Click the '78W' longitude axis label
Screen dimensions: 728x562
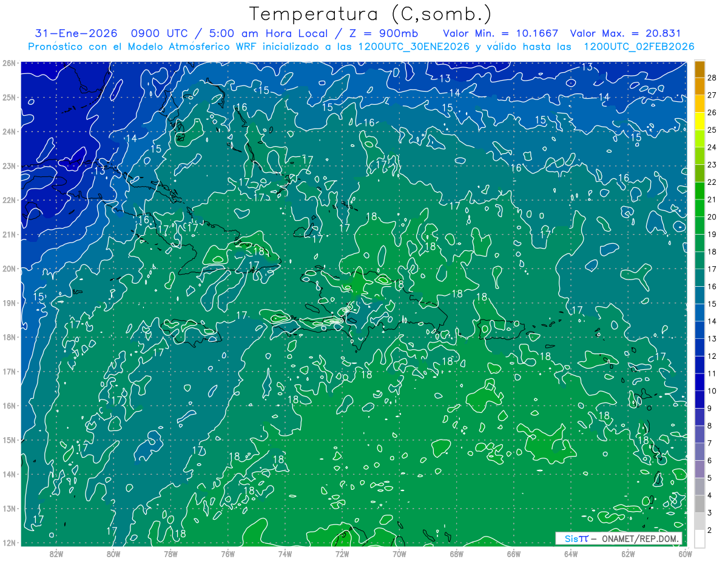(x=170, y=554)
